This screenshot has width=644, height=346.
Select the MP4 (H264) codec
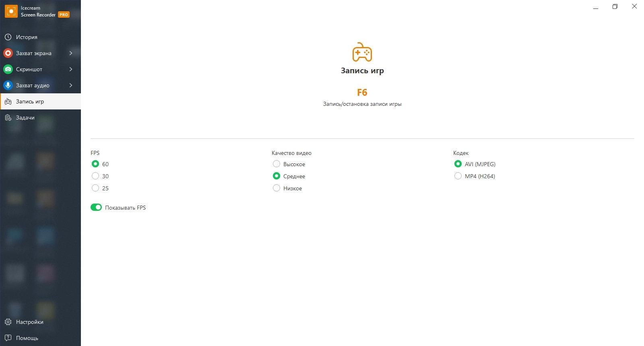point(458,176)
